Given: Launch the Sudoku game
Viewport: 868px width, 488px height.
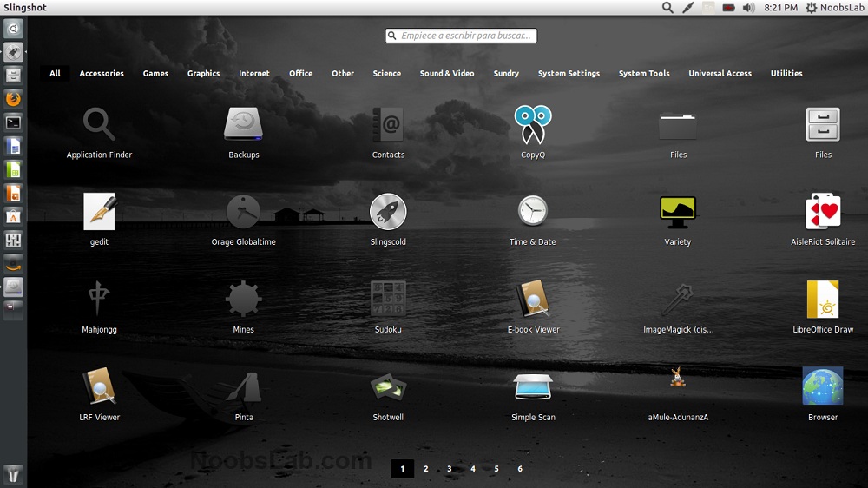Looking at the screenshot, I should pos(388,299).
